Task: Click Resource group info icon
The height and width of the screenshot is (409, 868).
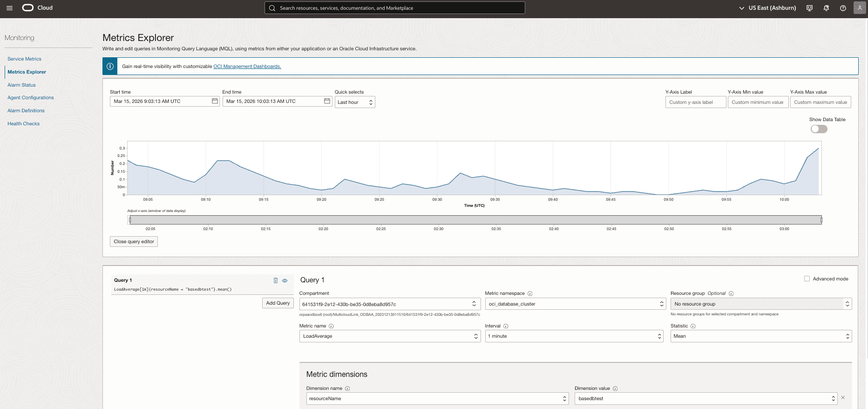Action: click(x=731, y=293)
